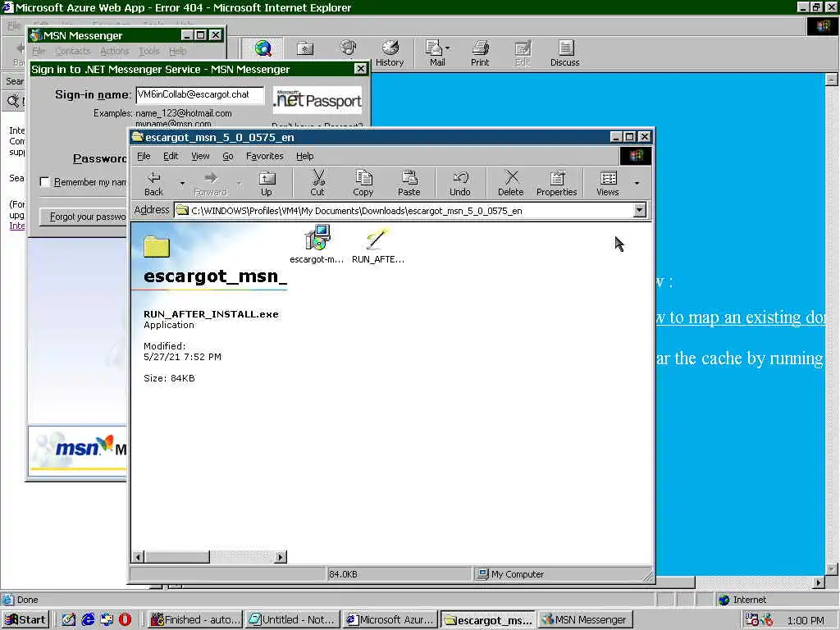The width and height of the screenshot is (840, 630).
Task: Open History in Internet Explorer toolbar
Action: [x=390, y=53]
